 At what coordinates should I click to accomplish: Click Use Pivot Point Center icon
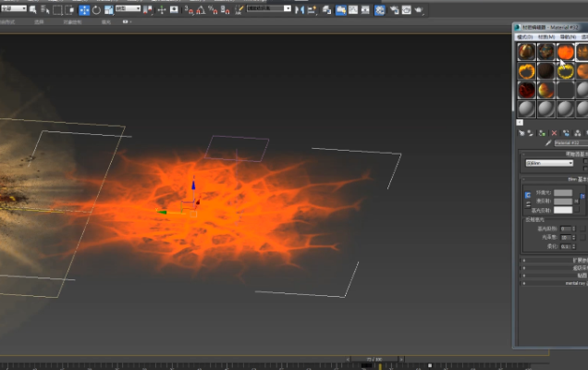click(x=148, y=10)
